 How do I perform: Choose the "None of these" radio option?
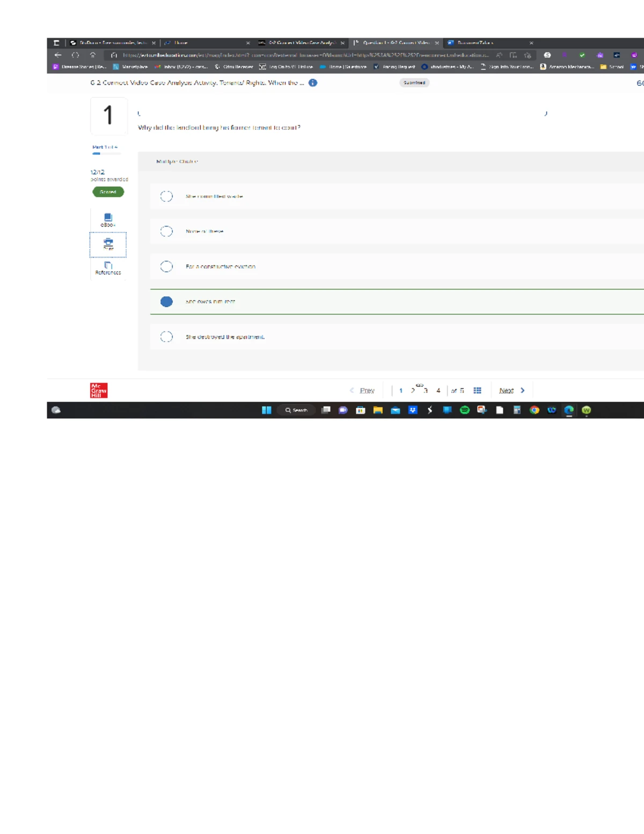pos(166,231)
